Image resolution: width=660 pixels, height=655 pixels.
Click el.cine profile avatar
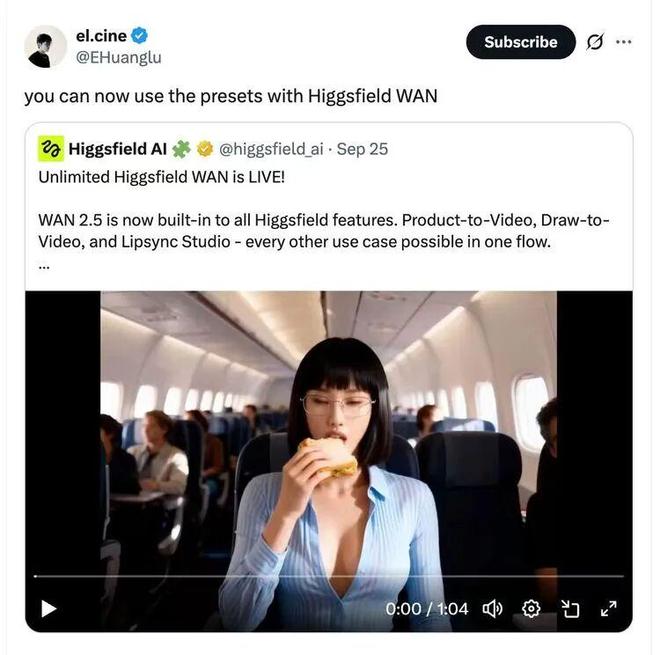tap(45, 46)
